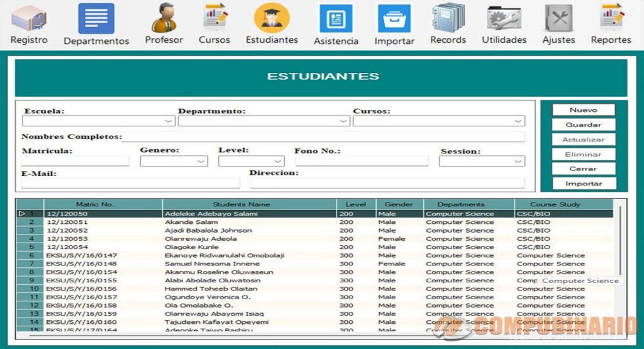Image resolution: width=644 pixels, height=349 pixels.
Task: Select row header number 1
Action: click(x=30, y=214)
